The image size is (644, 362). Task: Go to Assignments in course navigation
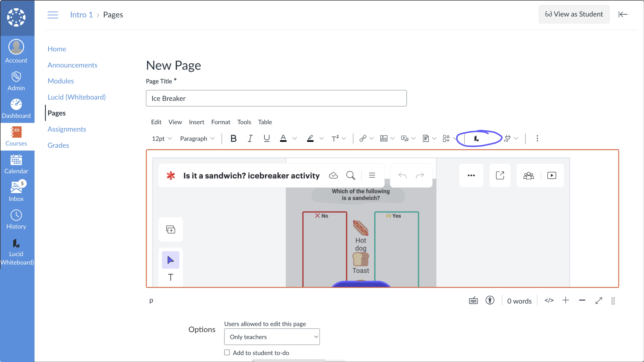(x=67, y=129)
